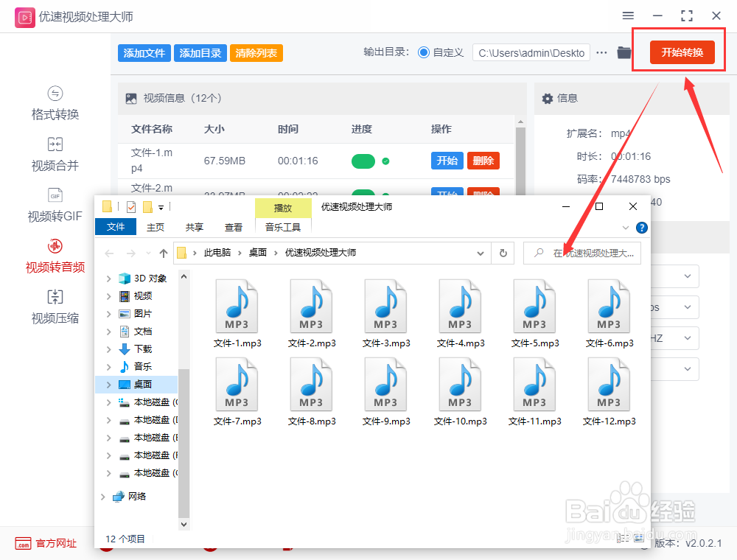
Task: Open the 音乐工具 ribbon tab
Action: (x=283, y=228)
